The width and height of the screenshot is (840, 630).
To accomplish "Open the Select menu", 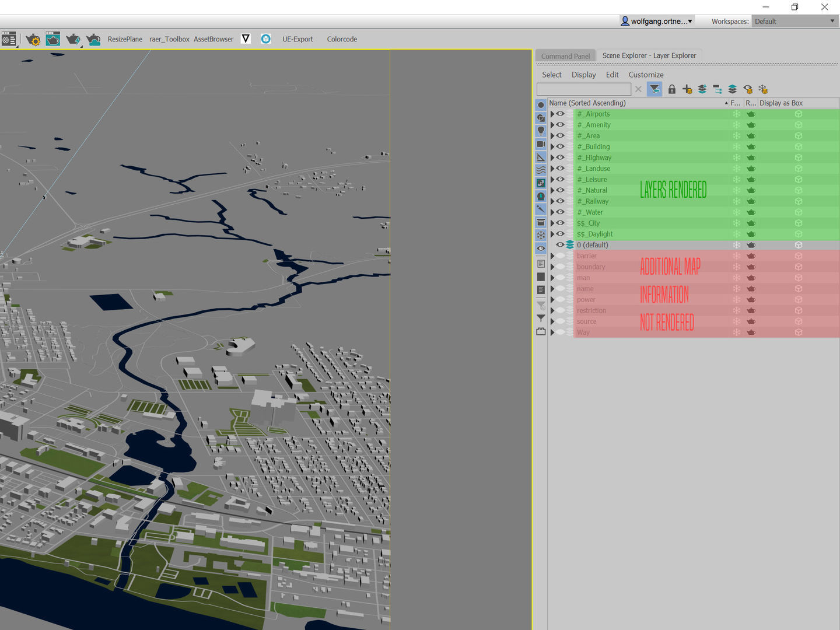I will click(x=552, y=75).
